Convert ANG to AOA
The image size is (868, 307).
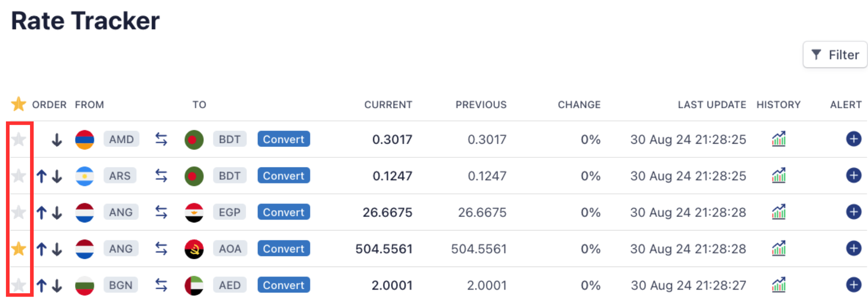click(283, 249)
